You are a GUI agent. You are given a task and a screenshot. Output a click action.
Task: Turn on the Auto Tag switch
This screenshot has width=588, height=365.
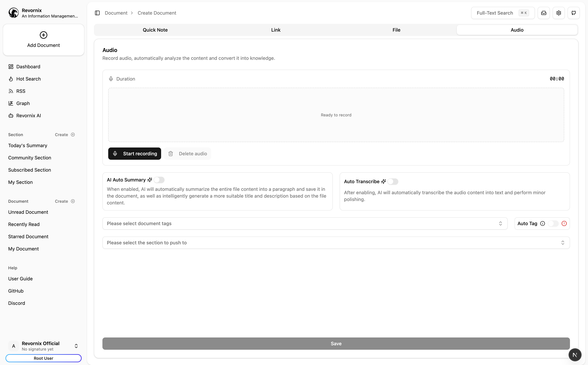553,224
